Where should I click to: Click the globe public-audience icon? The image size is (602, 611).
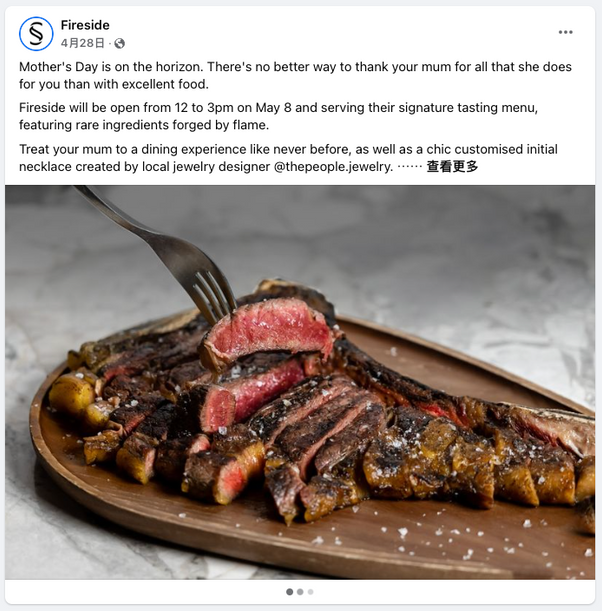[120, 43]
